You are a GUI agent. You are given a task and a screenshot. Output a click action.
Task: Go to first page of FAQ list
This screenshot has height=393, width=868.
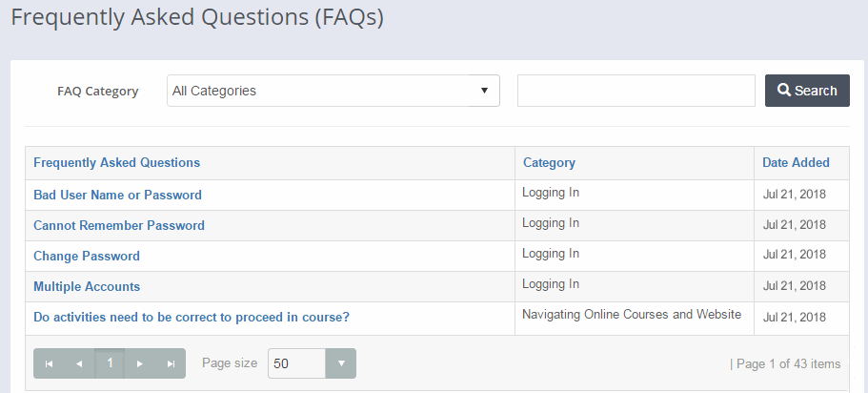point(49,363)
